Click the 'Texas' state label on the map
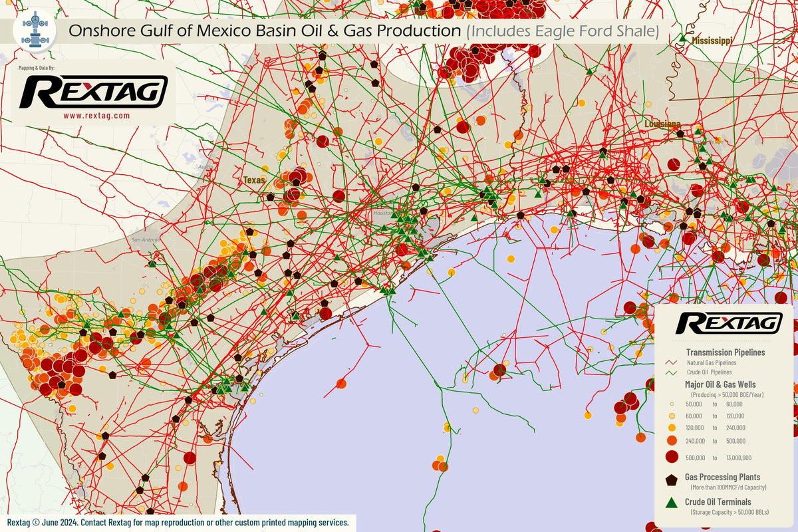This screenshot has width=798, height=532. tap(254, 180)
